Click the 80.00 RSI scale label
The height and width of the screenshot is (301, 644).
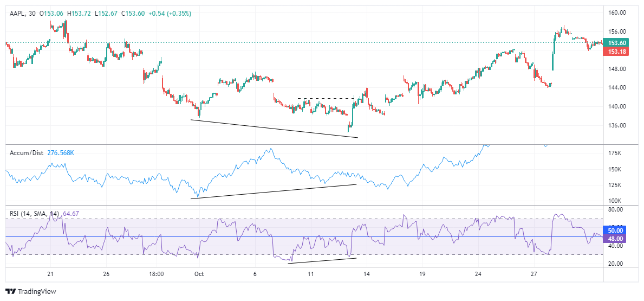coord(615,210)
